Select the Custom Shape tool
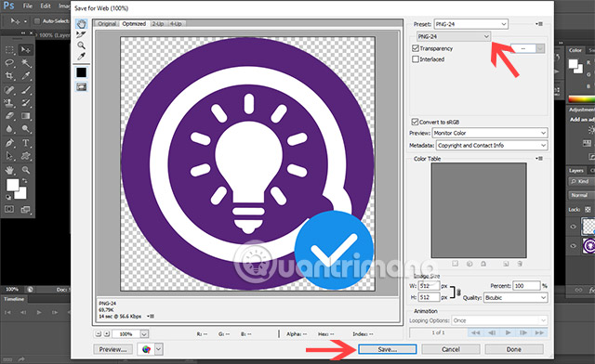This screenshot has width=595, height=364. [x=26, y=156]
